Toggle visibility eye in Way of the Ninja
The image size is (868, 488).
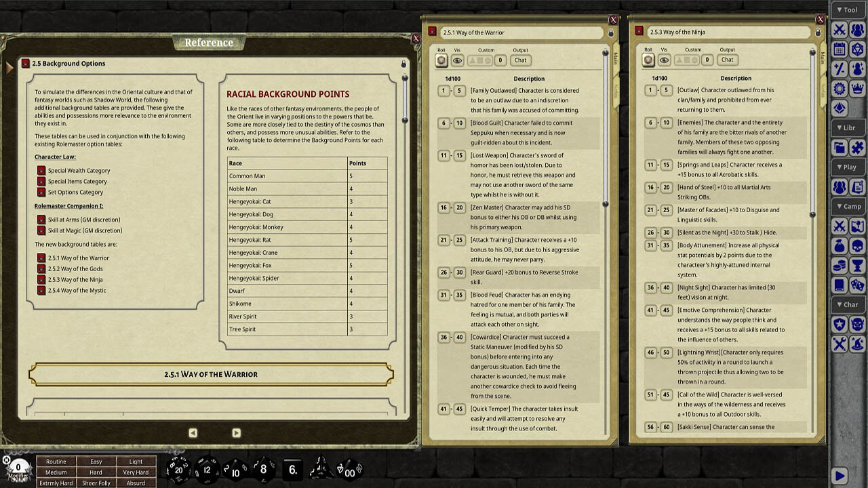(x=665, y=60)
